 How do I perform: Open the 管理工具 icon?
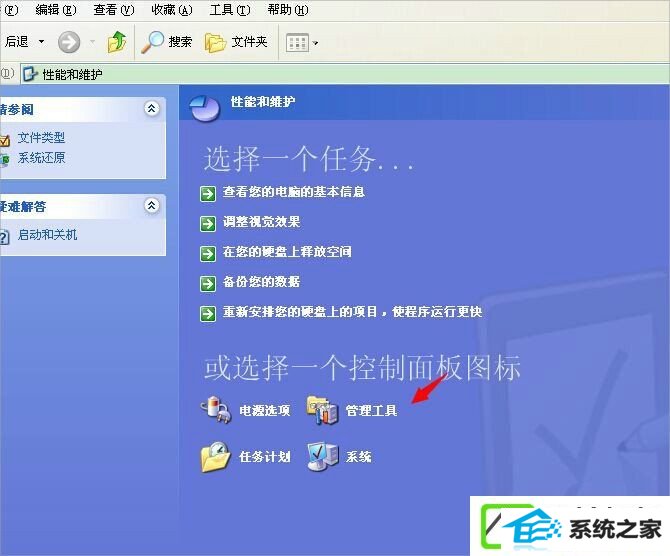(x=323, y=410)
